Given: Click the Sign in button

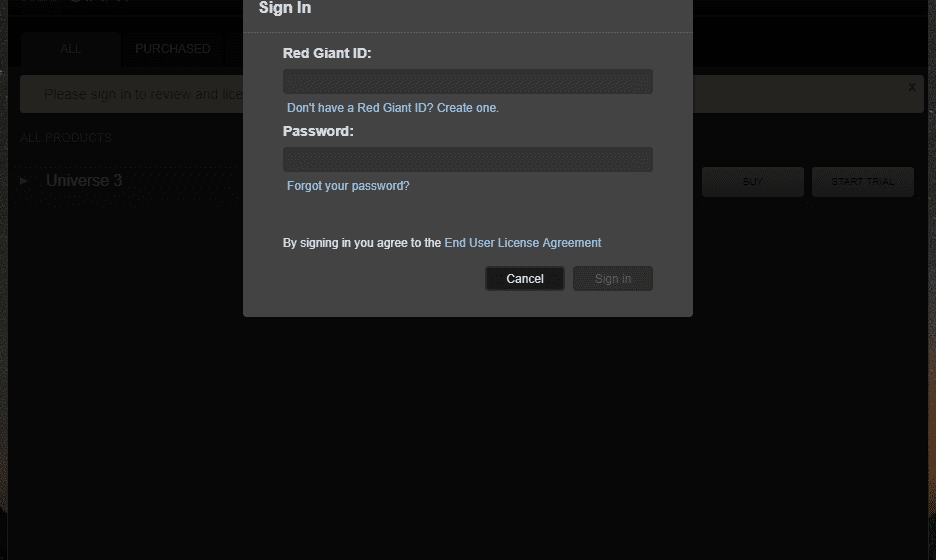Looking at the screenshot, I should click(x=612, y=279).
